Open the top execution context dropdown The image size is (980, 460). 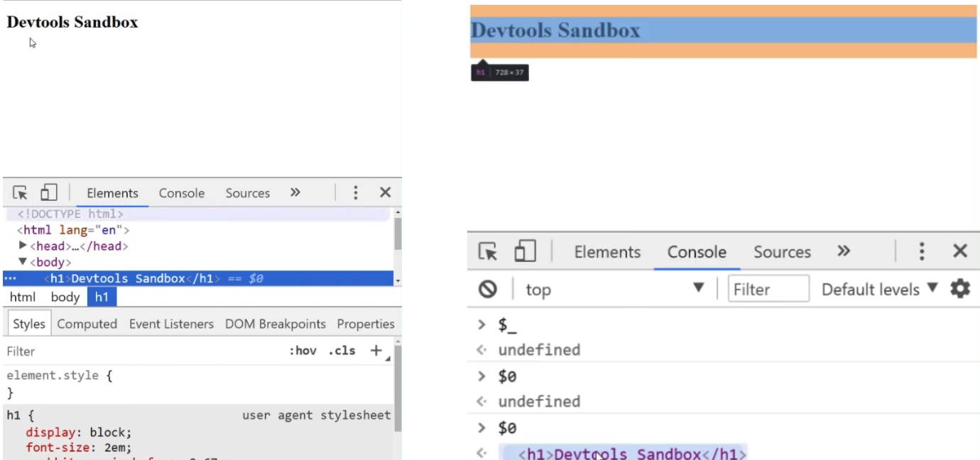pos(615,289)
